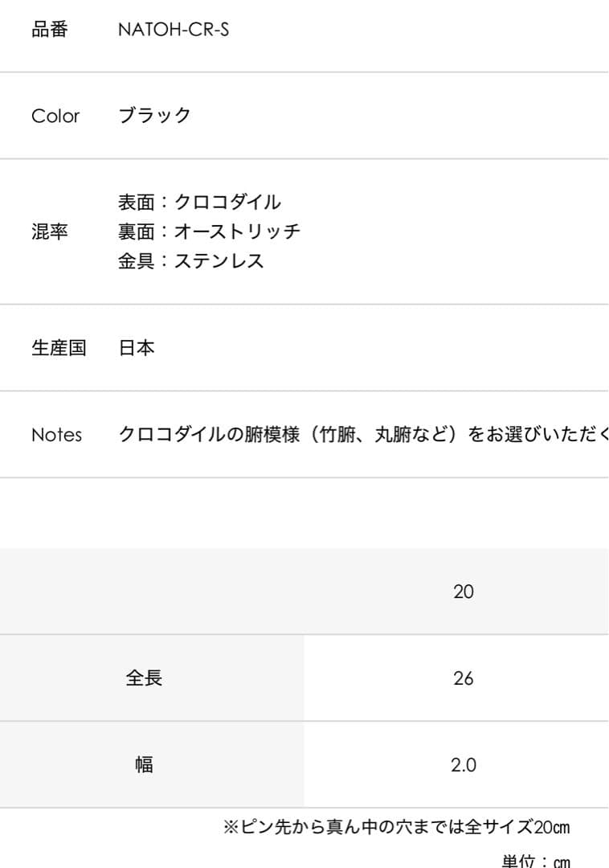Click the 裏面：オーストリッチ line
Screen dimensions: 609x868
[x=209, y=231]
